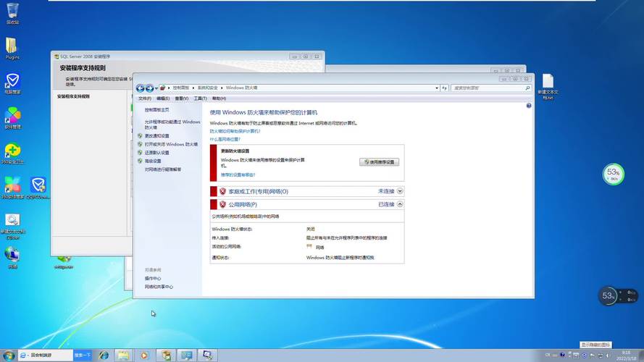Open 操作中心 under 另请参阅
Screen dimensions: 644x362
(x=153, y=279)
